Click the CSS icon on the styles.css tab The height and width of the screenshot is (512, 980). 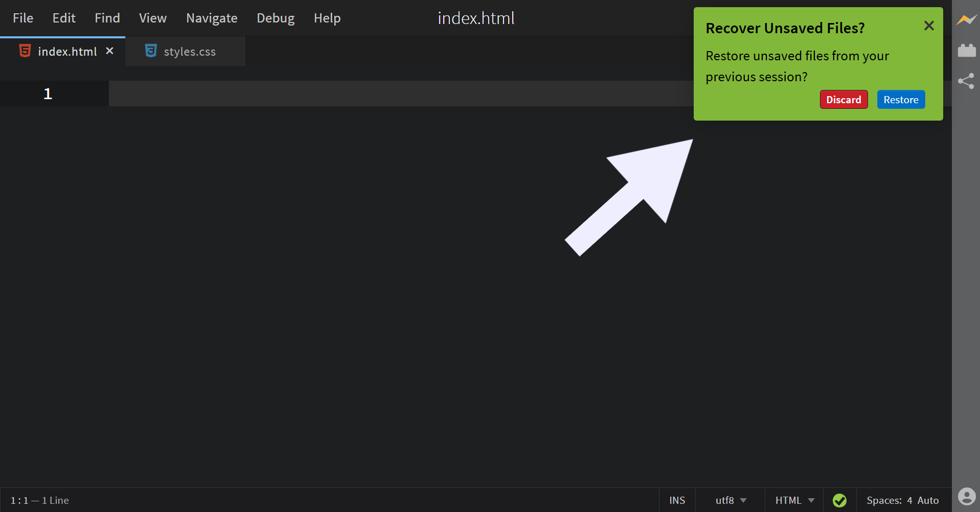tap(150, 51)
